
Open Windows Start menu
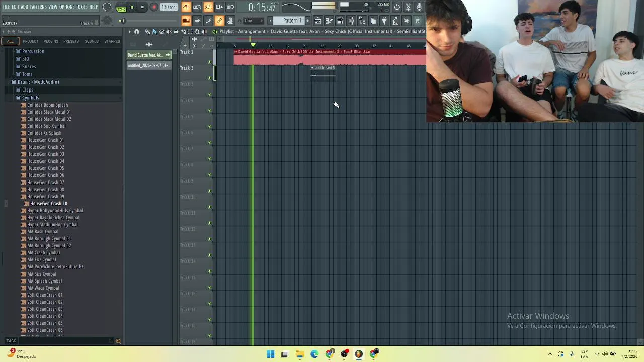pos(271,354)
